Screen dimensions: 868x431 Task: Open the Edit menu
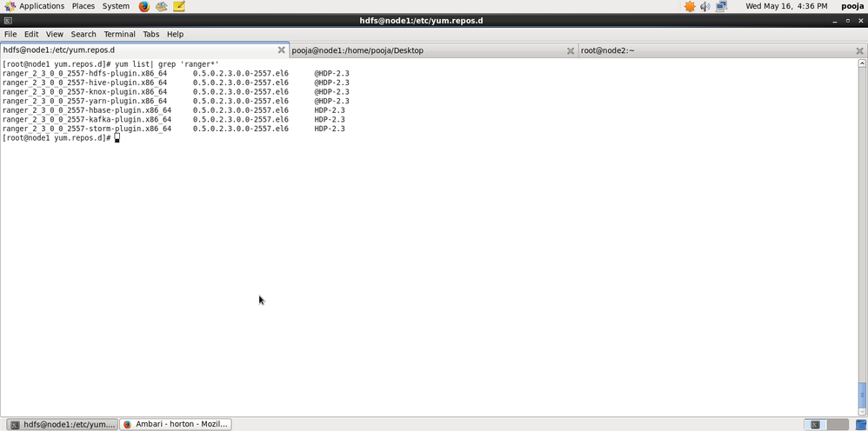click(31, 34)
